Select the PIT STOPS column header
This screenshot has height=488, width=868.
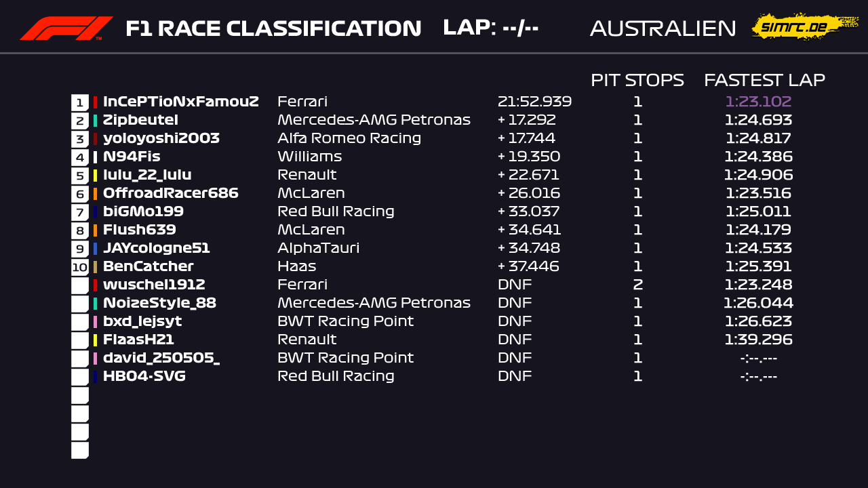(x=637, y=80)
